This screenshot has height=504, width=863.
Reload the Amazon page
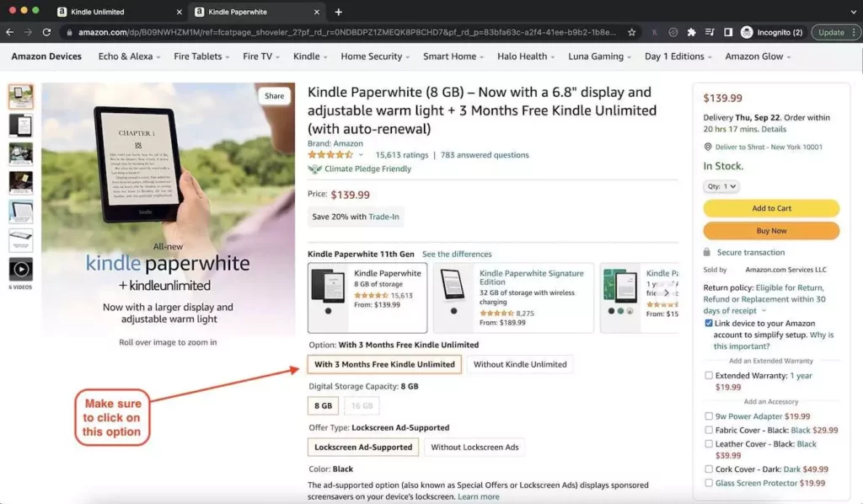[x=47, y=33]
